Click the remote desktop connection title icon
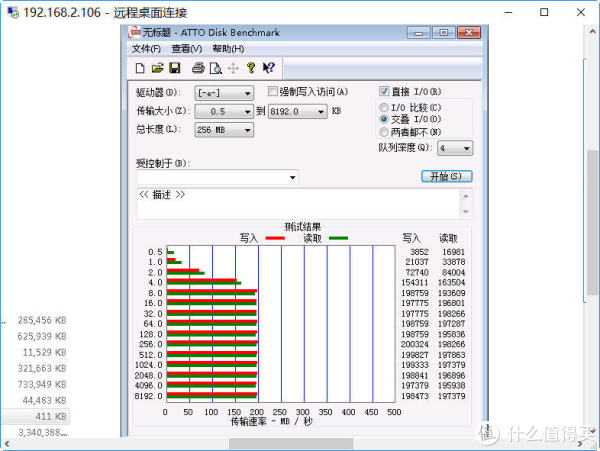 [x=13, y=13]
